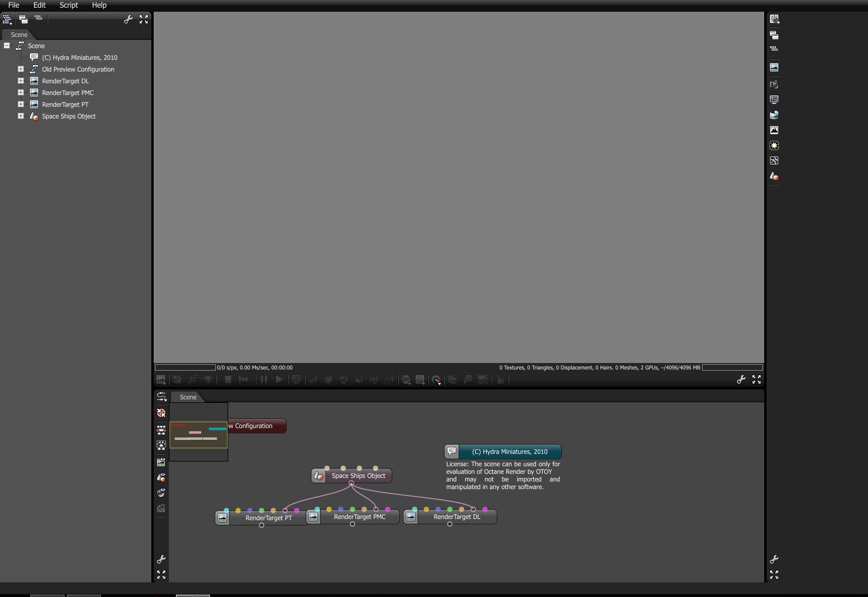Toggle the clay mode cube icon

pyautogui.click(x=208, y=380)
